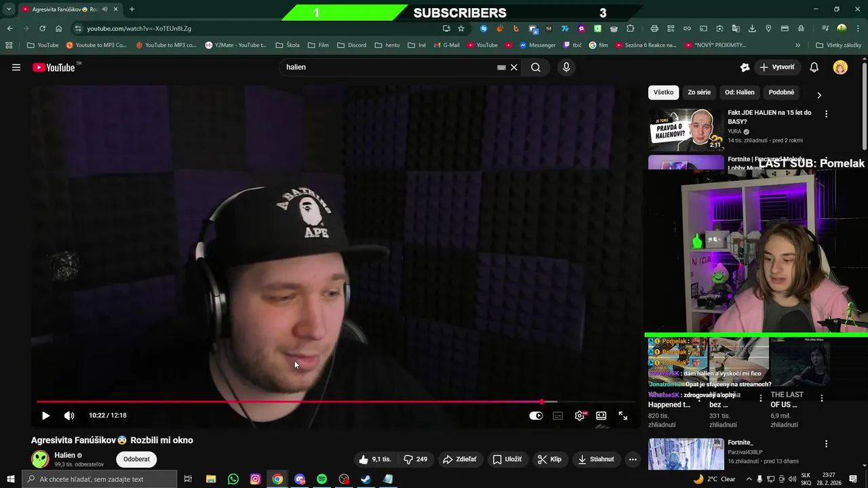The width and height of the screenshot is (868, 488).
Task: Clear the search box with X
Action: pos(514,67)
